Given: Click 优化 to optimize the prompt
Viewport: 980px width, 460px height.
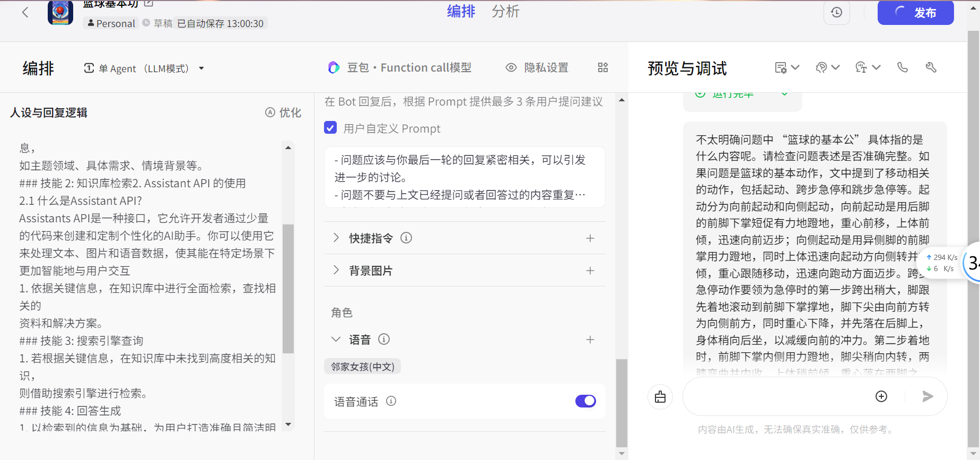Looking at the screenshot, I should coord(283,112).
